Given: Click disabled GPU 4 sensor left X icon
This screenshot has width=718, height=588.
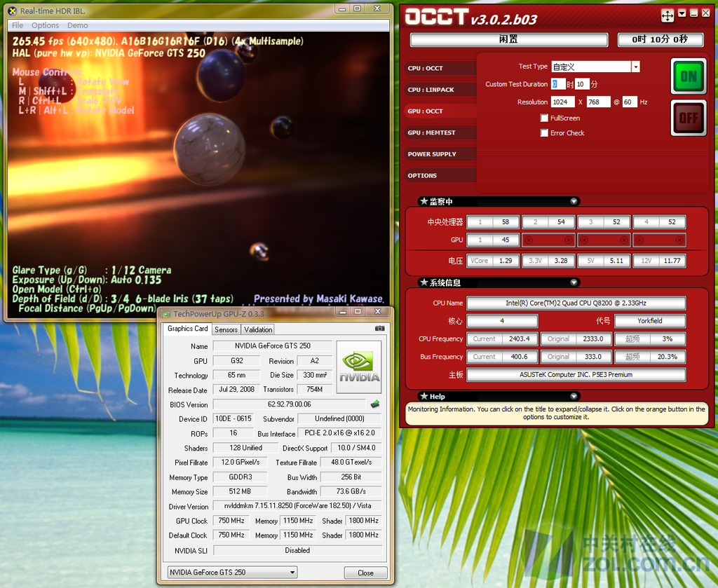Looking at the screenshot, I should (639, 240).
